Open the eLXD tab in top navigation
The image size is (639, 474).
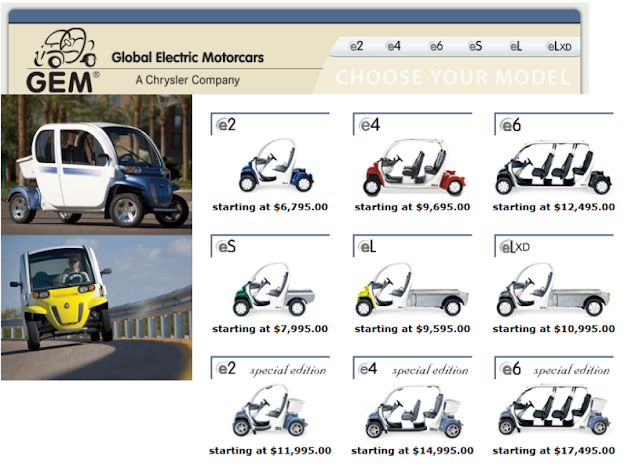pos(559,46)
